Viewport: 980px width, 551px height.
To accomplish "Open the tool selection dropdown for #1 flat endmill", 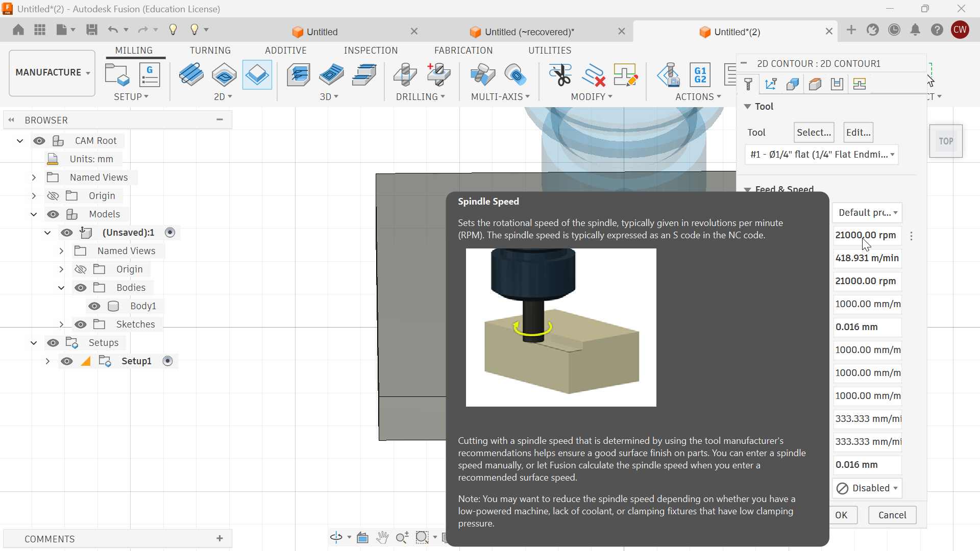I will 821,155.
